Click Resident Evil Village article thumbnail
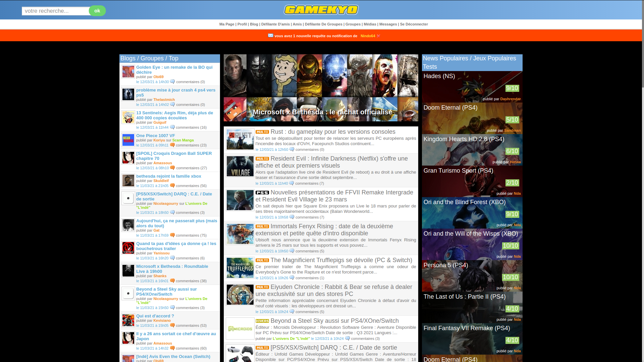The image size is (644, 362). click(x=240, y=166)
